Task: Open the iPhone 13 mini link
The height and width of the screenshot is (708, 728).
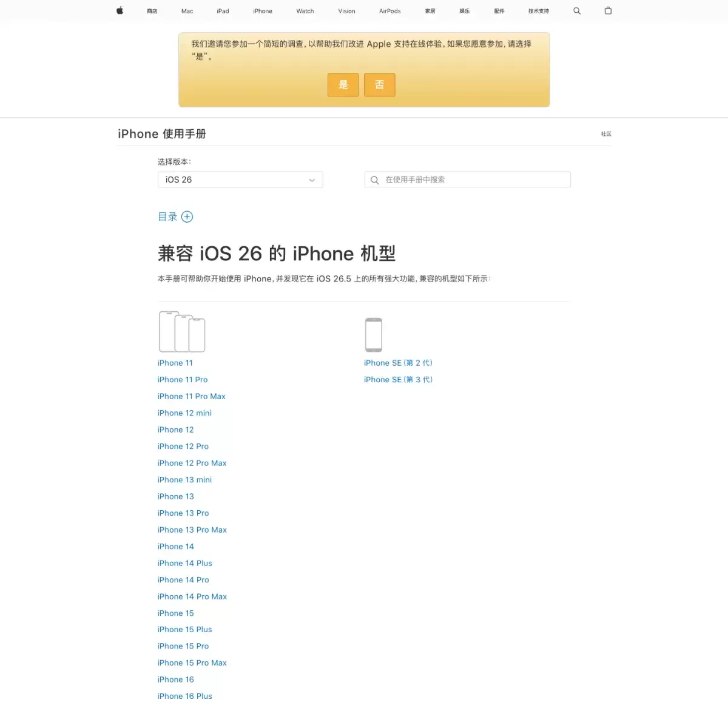Action: 184,480
